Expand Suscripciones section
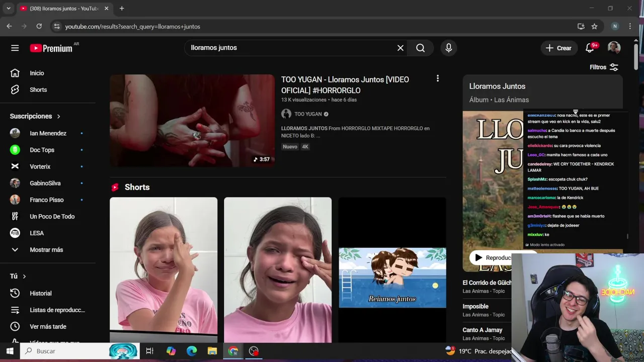The width and height of the screenshot is (644, 362). point(35,116)
